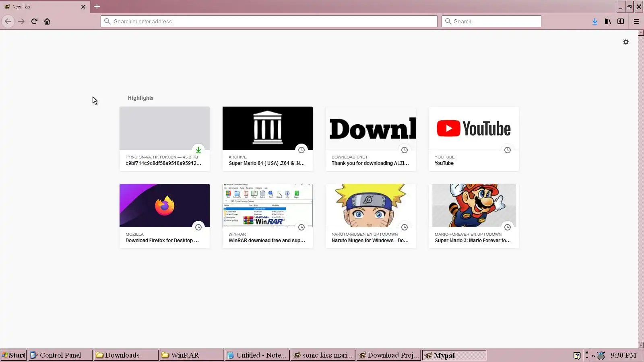Click the Highlights section heading

140,98
